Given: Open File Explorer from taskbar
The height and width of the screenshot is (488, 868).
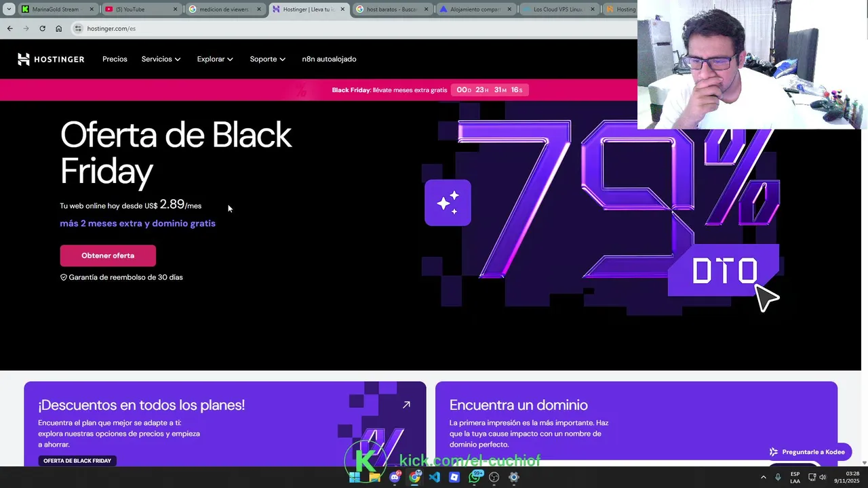Looking at the screenshot, I should [374, 477].
